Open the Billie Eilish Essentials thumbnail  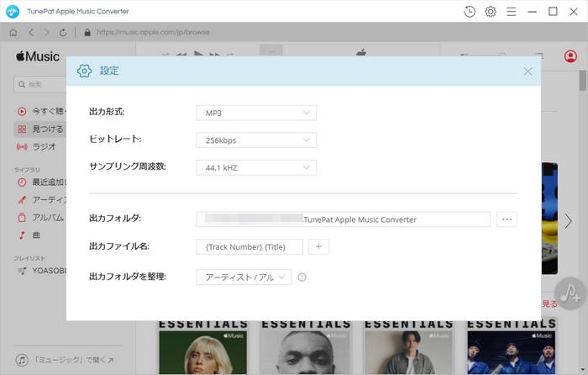pyautogui.click(x=203, y=347)
